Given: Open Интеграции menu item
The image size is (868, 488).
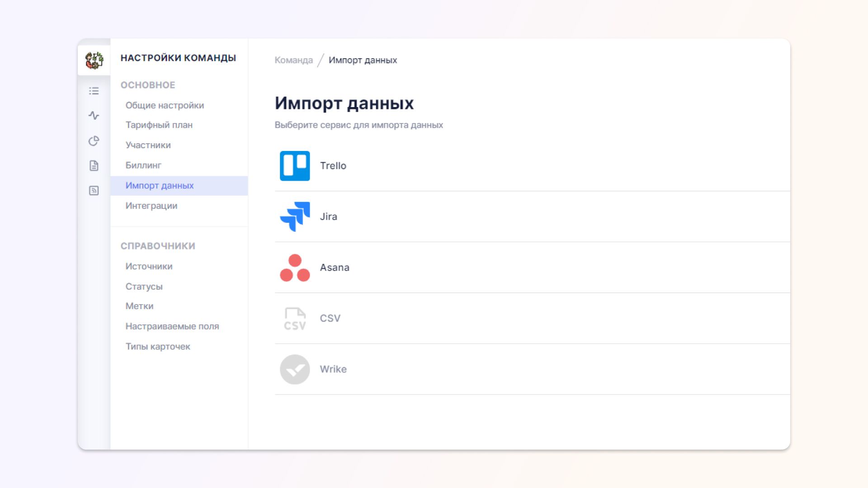Looking at the screenshot, I should click(x=151, y=206).
